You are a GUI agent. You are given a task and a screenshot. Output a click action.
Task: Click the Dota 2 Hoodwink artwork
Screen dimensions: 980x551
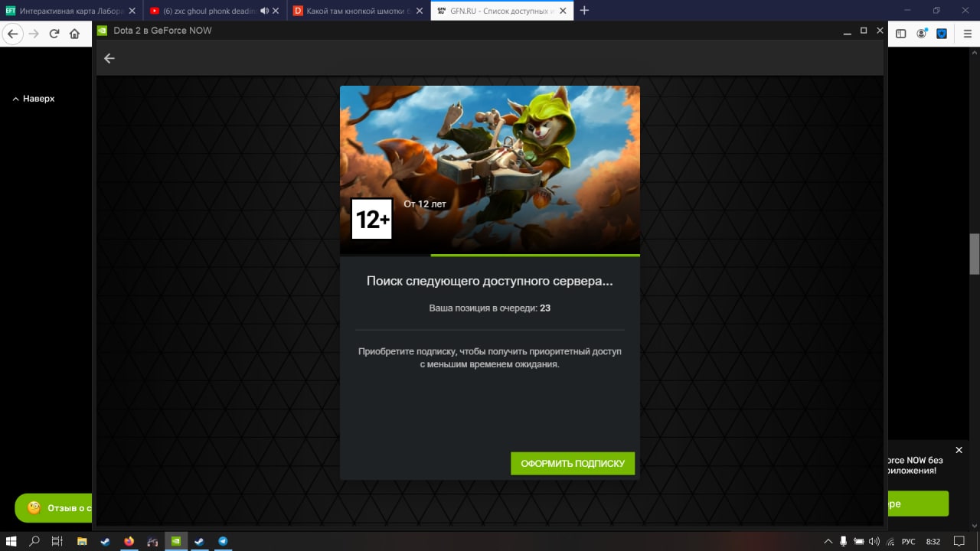pyautogui.click(x=490, y=168)
